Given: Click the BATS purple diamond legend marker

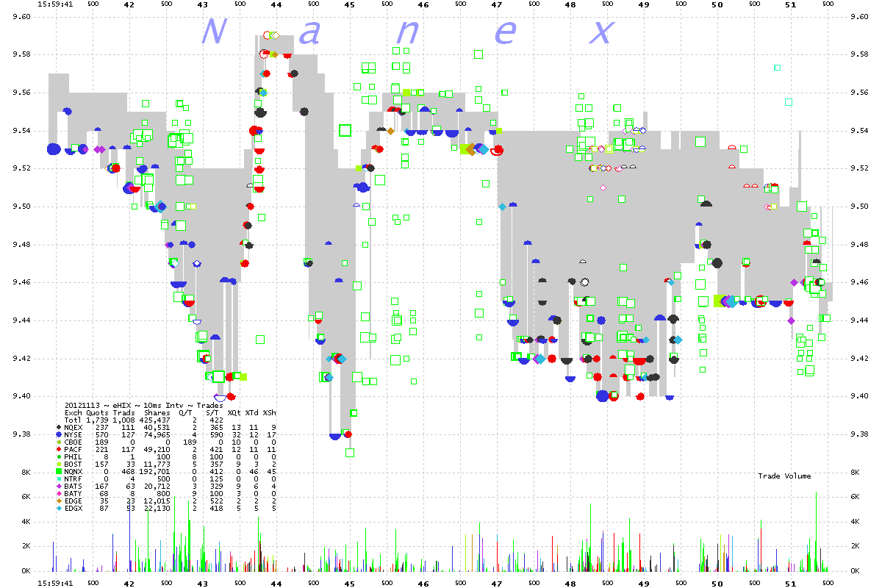Looking at the screenshot, I should pos(58,485).
